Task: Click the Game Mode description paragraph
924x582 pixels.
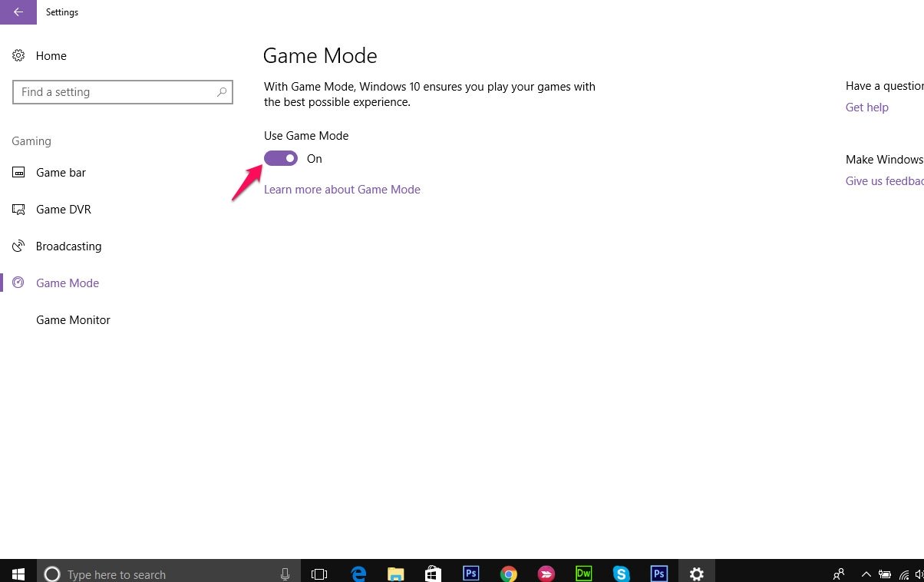Action: [430, 94]
